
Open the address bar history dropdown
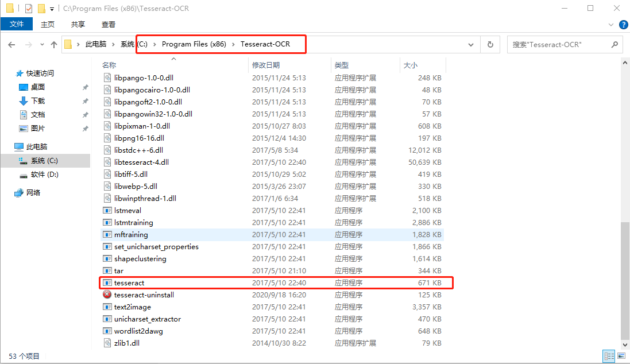(471, 45)
